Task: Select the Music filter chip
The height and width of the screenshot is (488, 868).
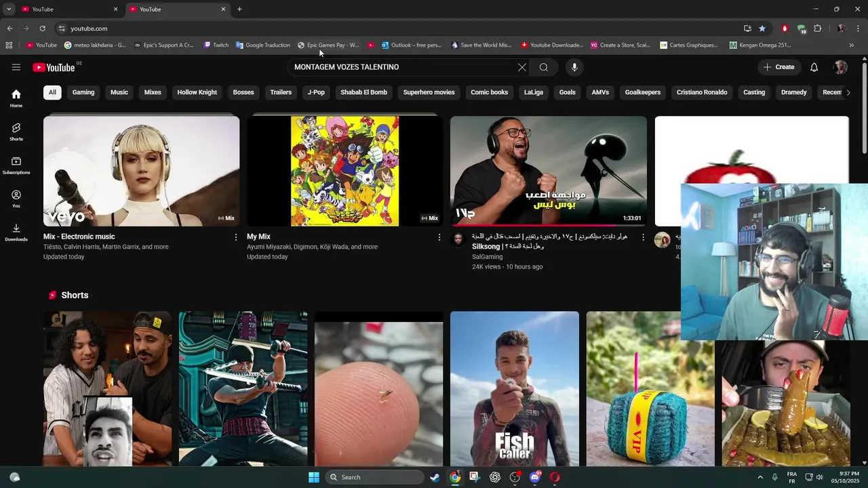Action: (119, 92)
